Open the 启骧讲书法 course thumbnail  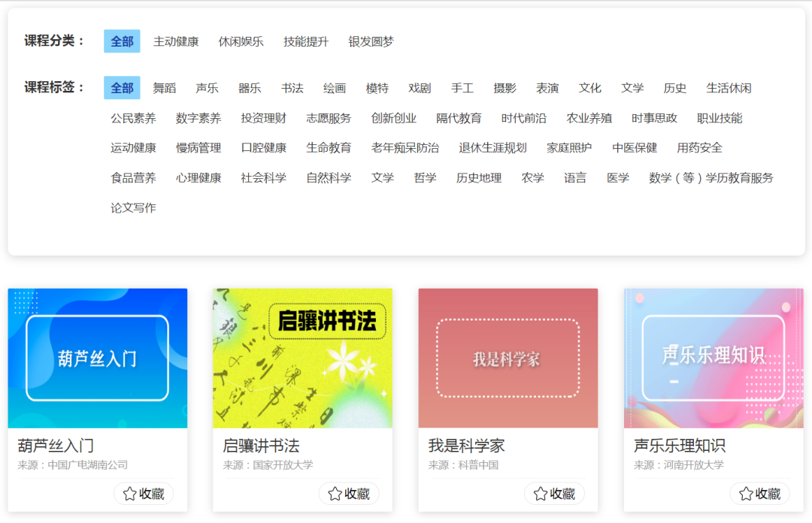click(302, 358)
